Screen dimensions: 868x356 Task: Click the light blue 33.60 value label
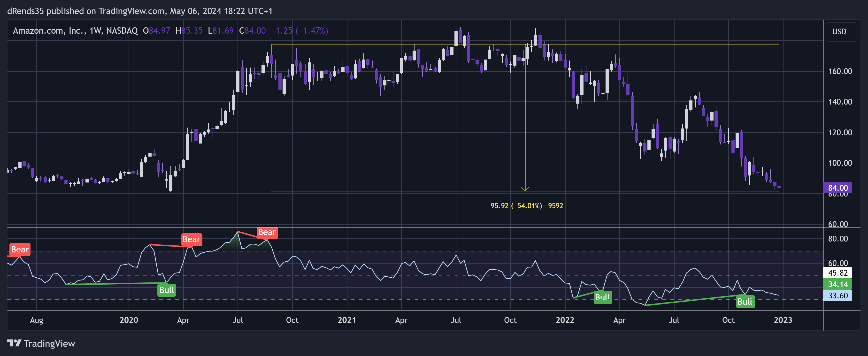tap(837, 296)
